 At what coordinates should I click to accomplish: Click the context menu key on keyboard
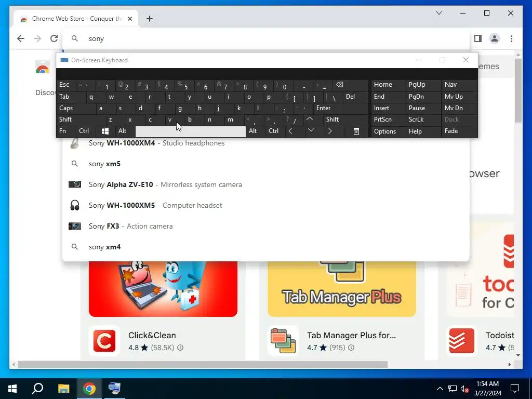tap(356, 131)
